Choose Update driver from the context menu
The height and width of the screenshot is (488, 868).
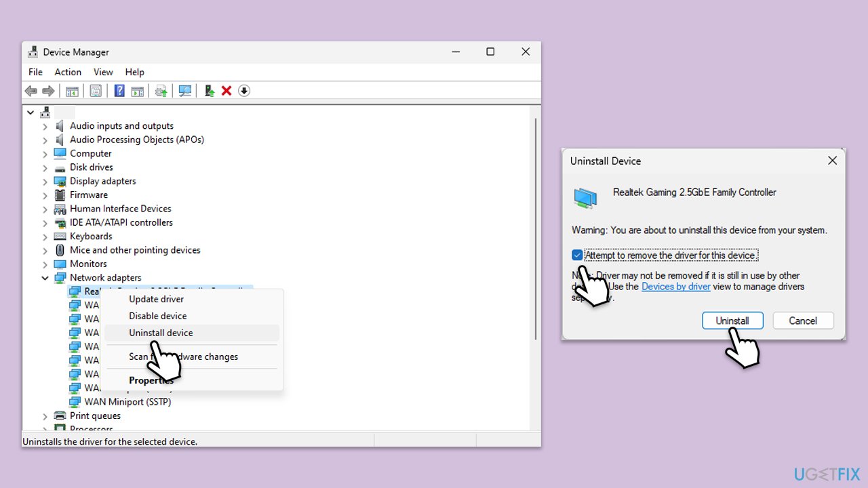(x=191, y=299)
